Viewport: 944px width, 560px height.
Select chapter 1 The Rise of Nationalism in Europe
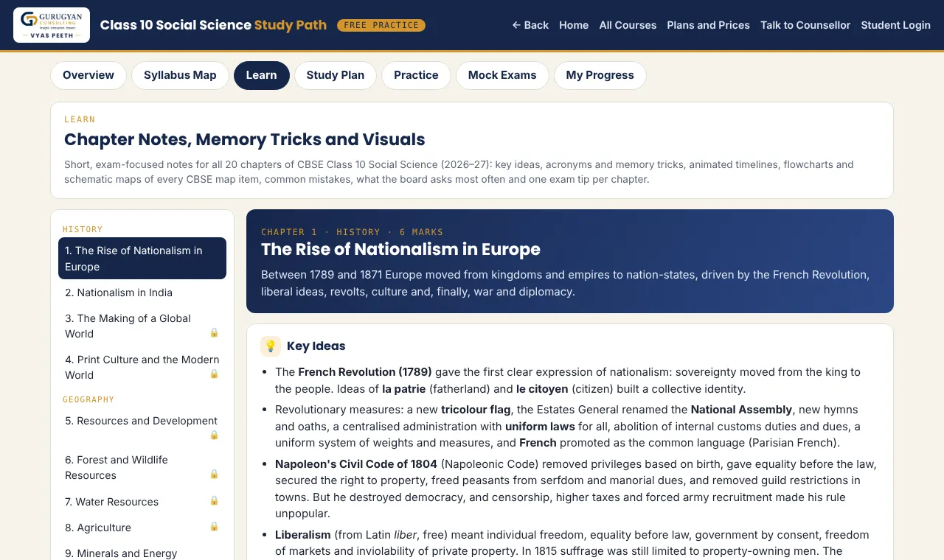[142, 259]
